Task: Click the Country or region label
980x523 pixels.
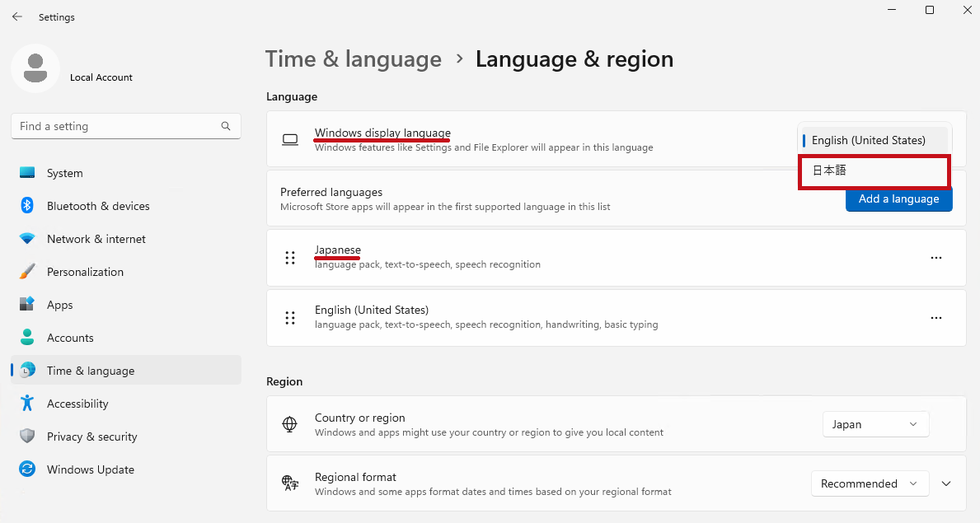Action: coord(360,418)
